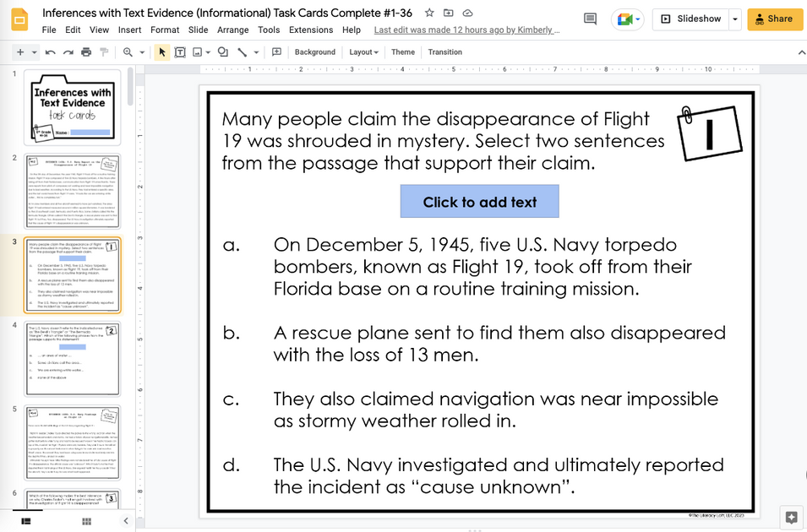
Task: Open the Transition panel
Action: (445, 52)
